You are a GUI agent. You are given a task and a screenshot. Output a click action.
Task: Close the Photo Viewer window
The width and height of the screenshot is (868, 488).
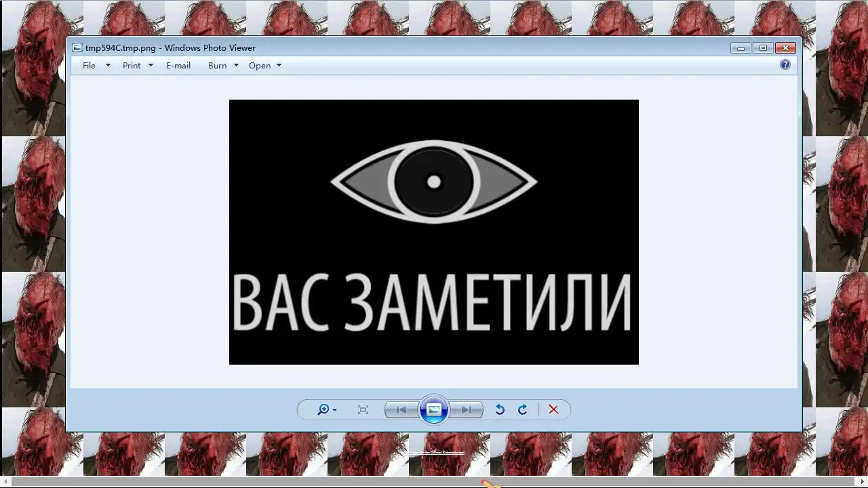pyautogui.click(x=785, y=48)
